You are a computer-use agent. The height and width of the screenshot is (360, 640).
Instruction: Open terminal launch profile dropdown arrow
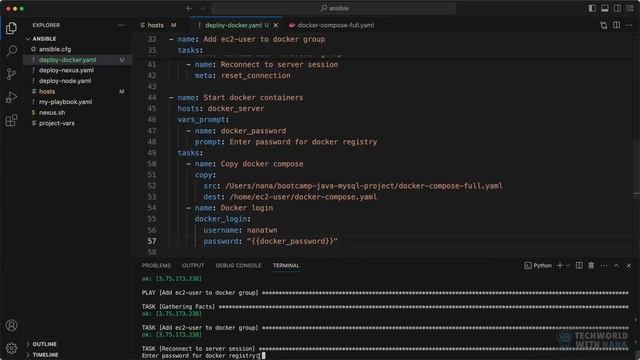[x=567, y=266]
